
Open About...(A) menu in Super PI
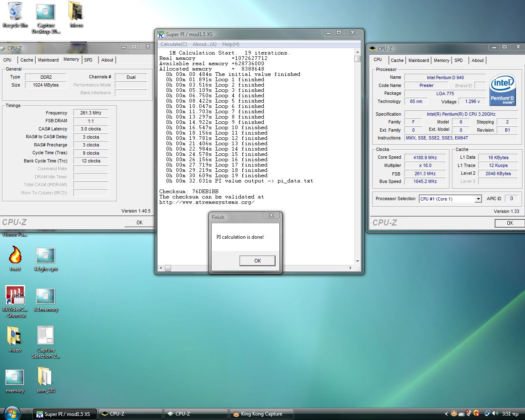click(204, 44)
